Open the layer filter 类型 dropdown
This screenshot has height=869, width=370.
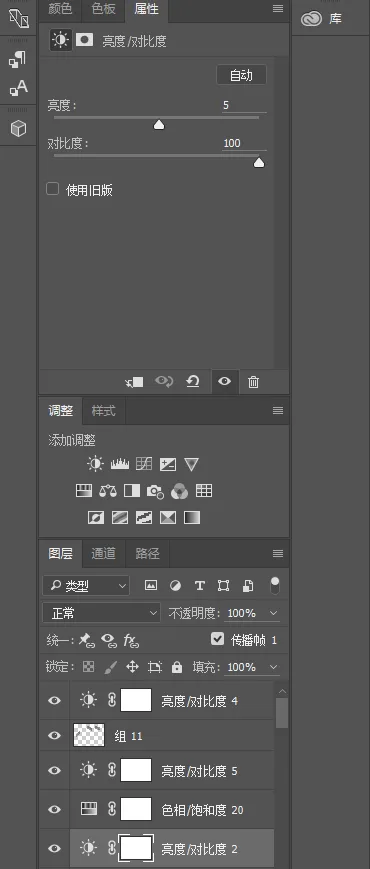86,586
